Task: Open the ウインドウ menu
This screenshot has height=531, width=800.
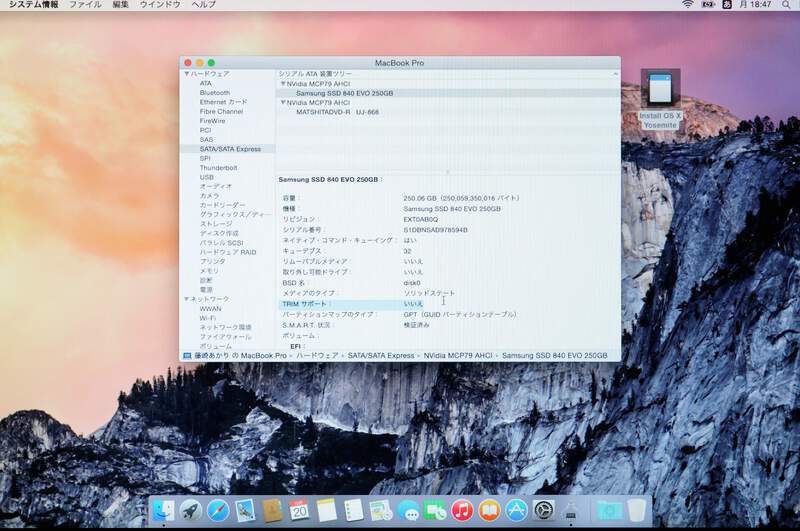Action: tap(160, 4)
